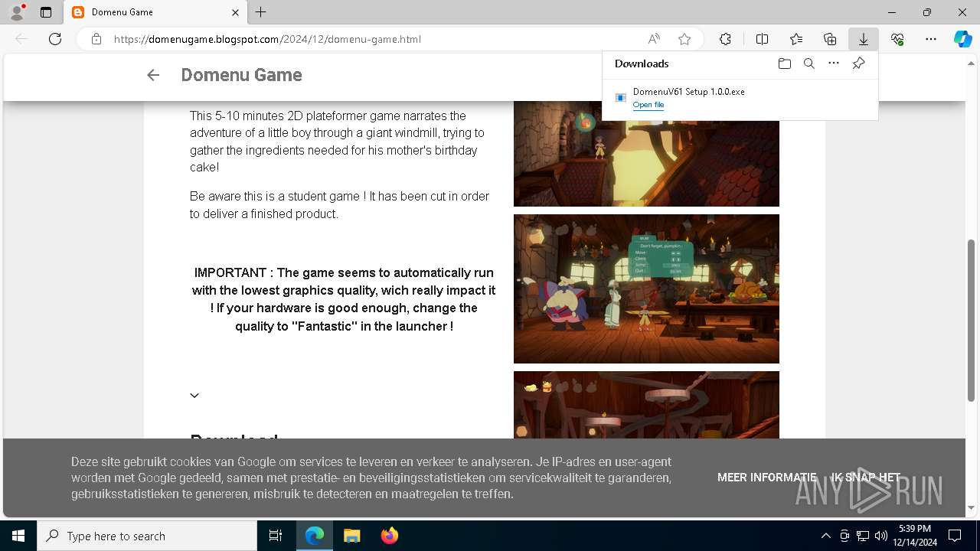Viewport: 980px width, 551px height.
Task: Switch to Microsoft Edge taskbar icon
Action: pos(315,536)
